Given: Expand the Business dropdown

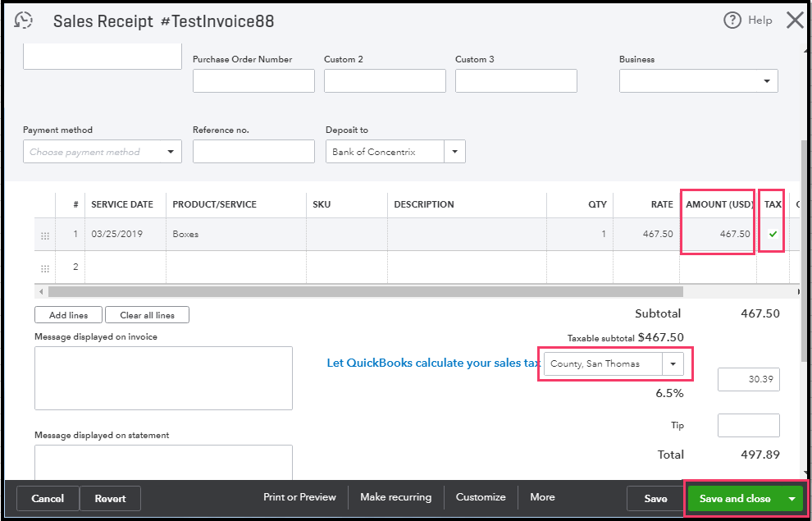Looking at the screenshot, I should (766, 81).
